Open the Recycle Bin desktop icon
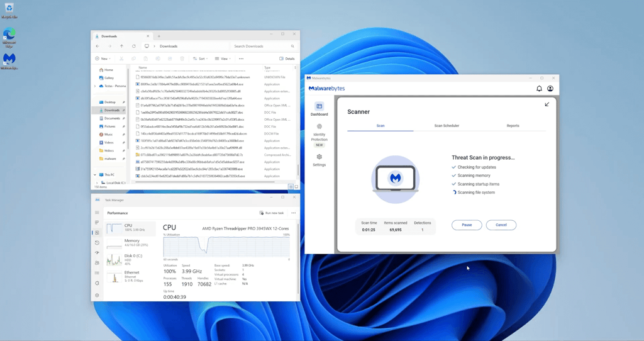 point(9,11)
